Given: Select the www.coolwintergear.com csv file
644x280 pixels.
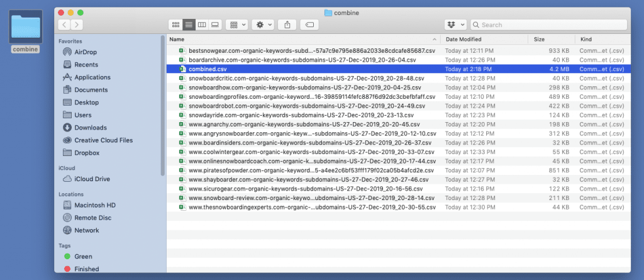Looking at the screenshot, I should click(398, 152).
